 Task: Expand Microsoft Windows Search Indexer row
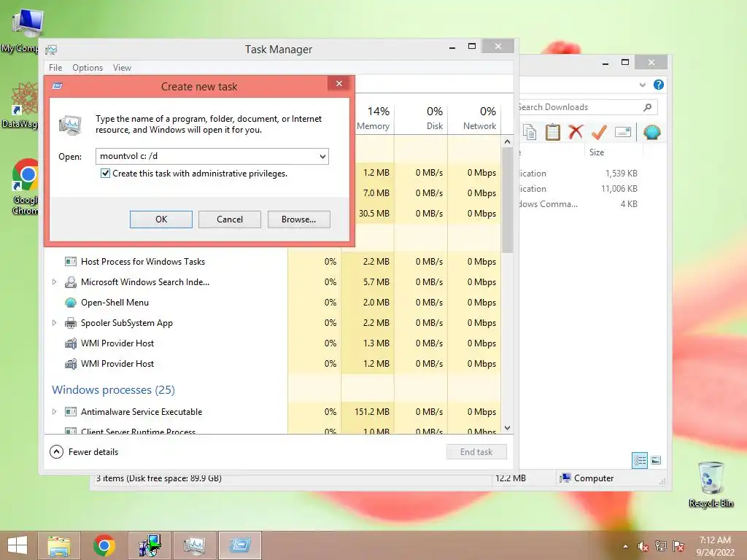tap(54, 282)
